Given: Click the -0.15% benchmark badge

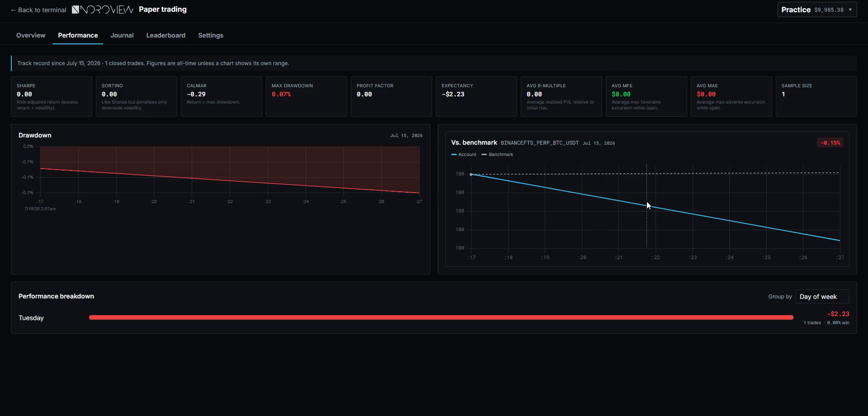Looking at the screenshot, I should [830, 143].
